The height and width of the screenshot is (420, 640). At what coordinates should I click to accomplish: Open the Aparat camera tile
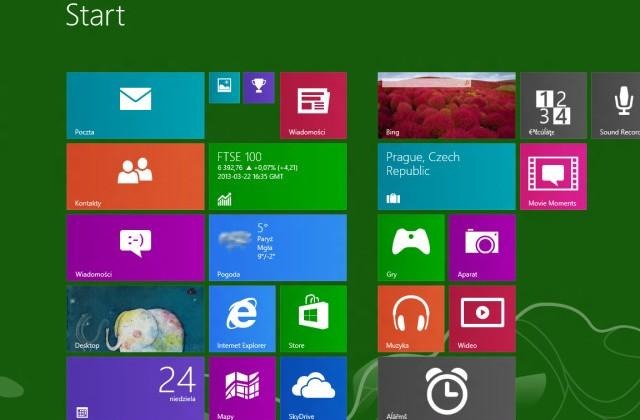(482, 248)
